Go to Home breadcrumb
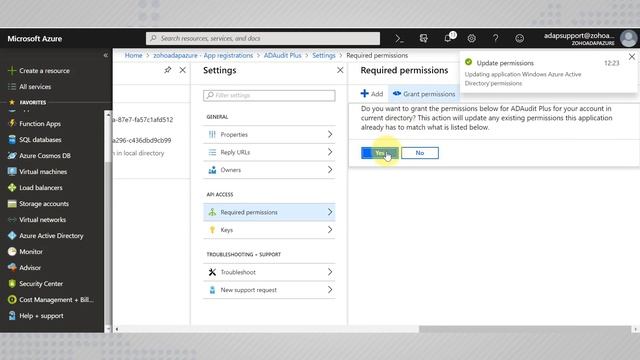The image size is (640, 360). 133,56
